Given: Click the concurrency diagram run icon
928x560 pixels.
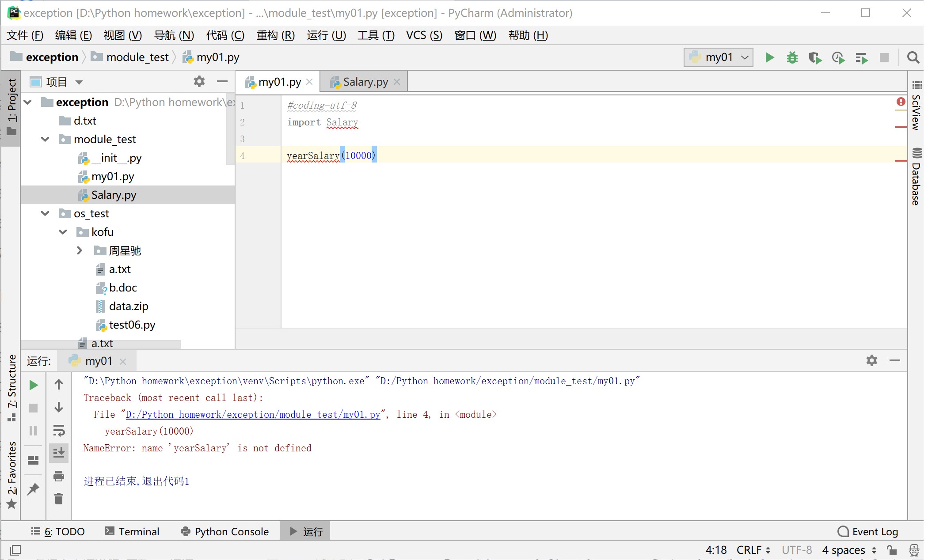Looking at the screenshot, I should 861,57.
